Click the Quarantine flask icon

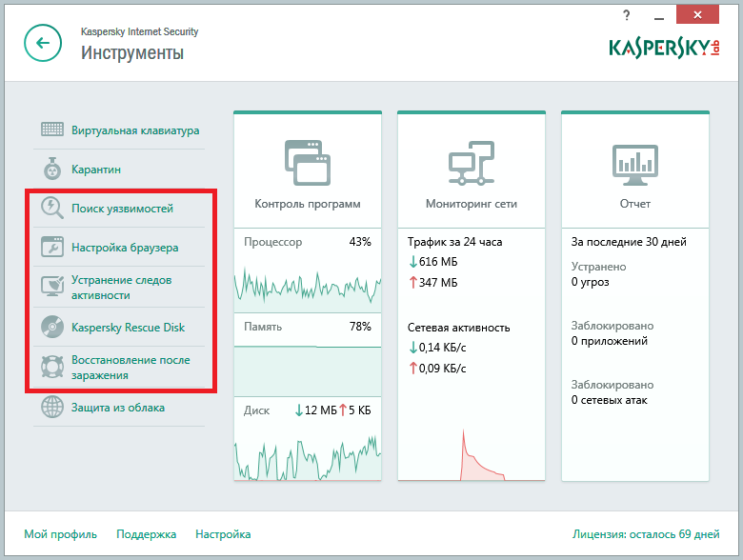point(52,169)
